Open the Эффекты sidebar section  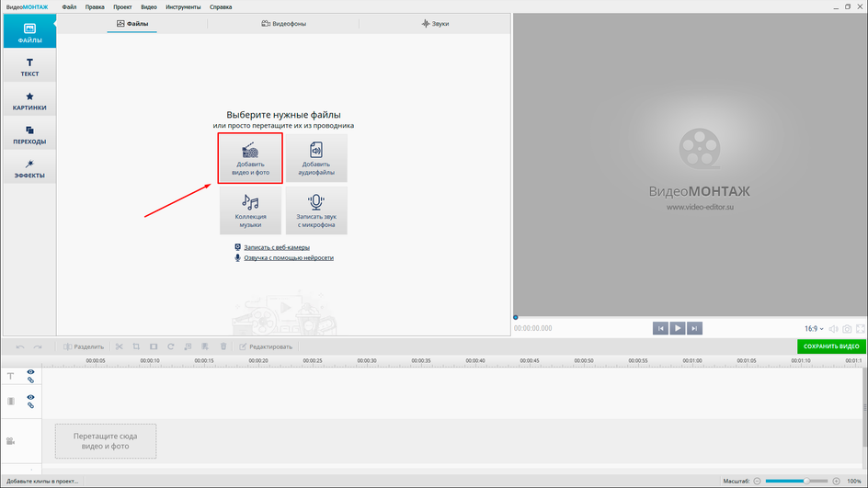[29, 167]
